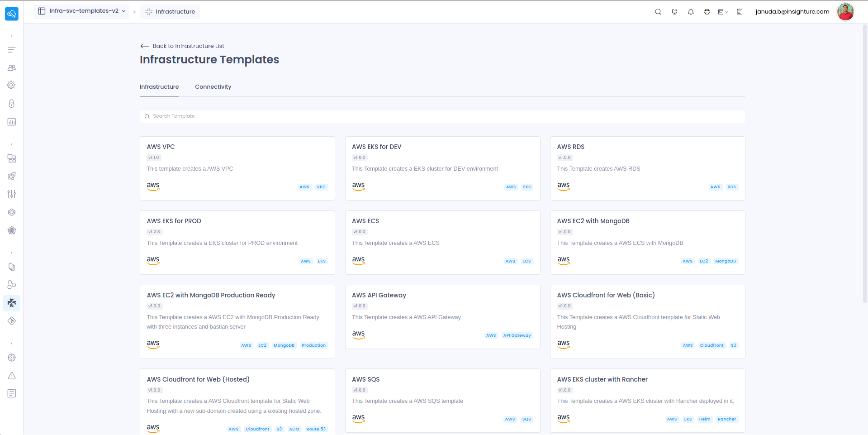
Task: Click the Infrastructure breadcrumb
Action: click(x=170, y=12)
